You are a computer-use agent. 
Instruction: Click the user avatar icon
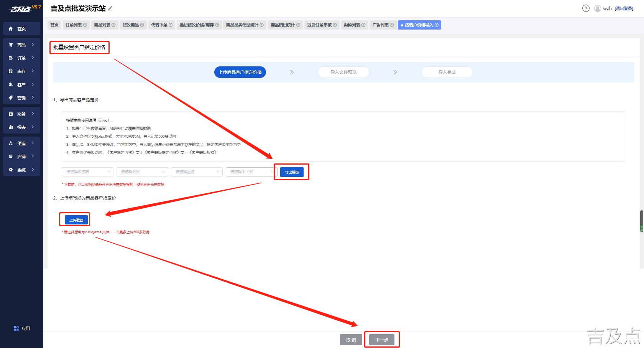(x=598, y=8)
